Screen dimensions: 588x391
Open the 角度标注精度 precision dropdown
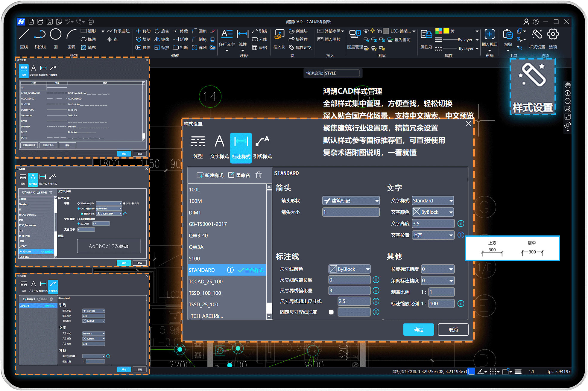coord(437,281)
